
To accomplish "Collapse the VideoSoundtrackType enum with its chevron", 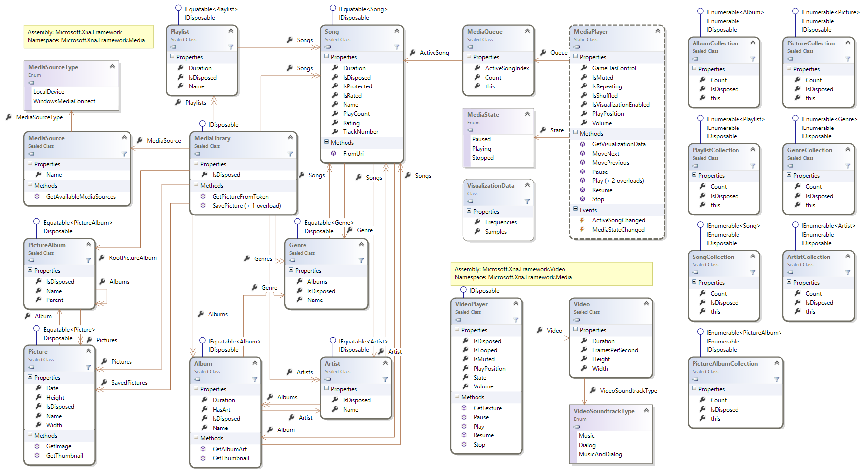I will point(646,410).
